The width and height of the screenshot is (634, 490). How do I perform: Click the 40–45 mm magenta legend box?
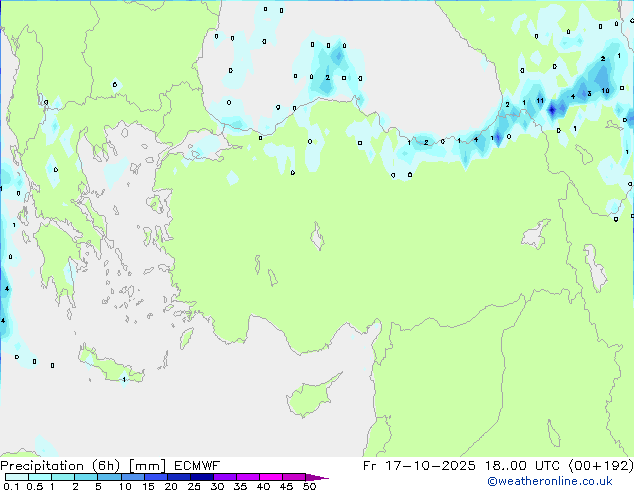271,477
